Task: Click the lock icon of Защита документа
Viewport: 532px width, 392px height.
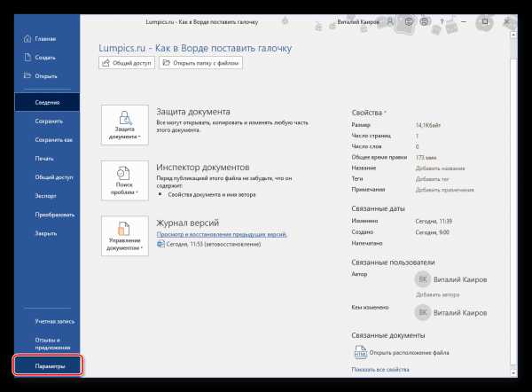Action: tap(124, 118)
